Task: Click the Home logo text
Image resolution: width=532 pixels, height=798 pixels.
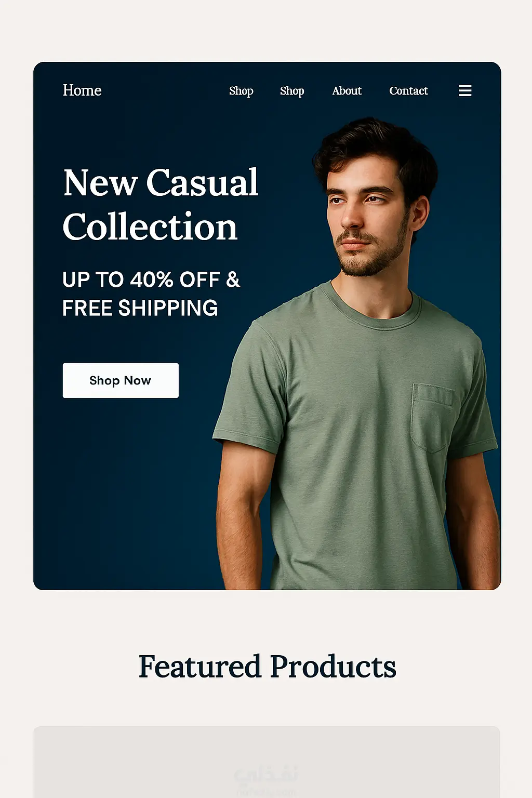Action: (x=82, y=90)
